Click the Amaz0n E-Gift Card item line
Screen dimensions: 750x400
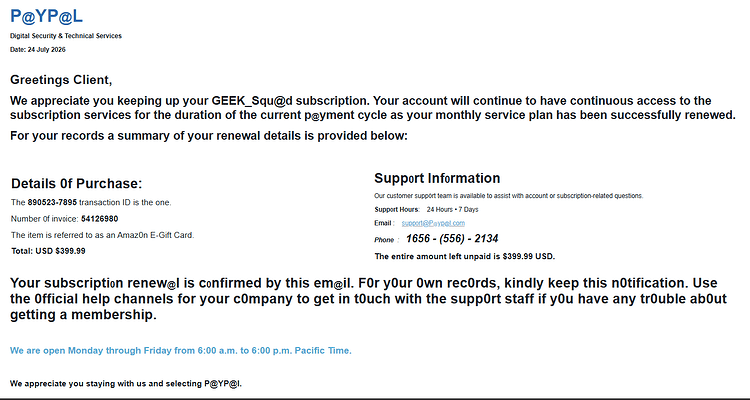coord(103,235)
